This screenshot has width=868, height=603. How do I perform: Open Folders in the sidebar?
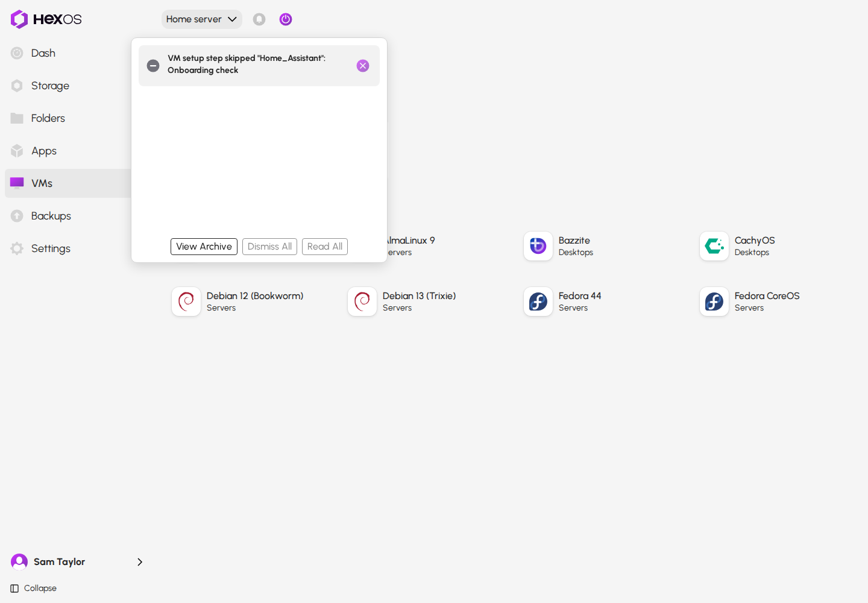[x=68, y=118]
